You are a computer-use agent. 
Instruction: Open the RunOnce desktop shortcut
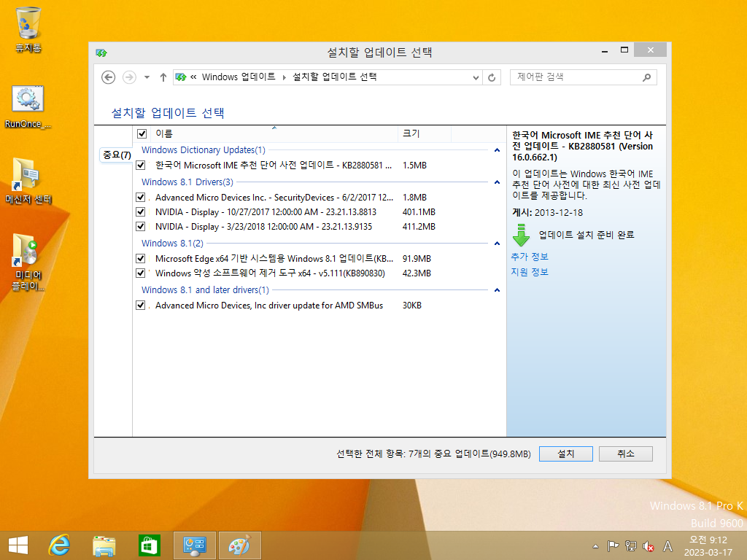[x=28, y=107]
